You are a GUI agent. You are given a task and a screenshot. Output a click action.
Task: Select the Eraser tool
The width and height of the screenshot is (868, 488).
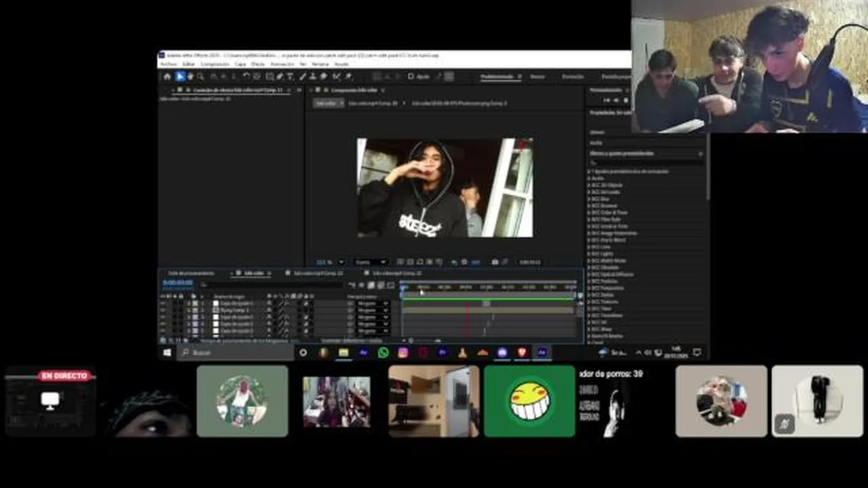coord(323,77)
